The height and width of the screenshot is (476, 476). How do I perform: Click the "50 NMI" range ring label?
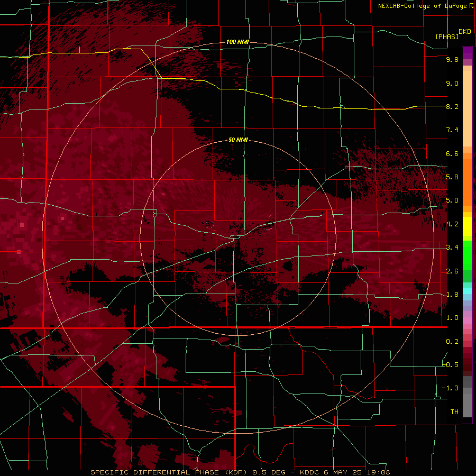click(x=238, y=140)
